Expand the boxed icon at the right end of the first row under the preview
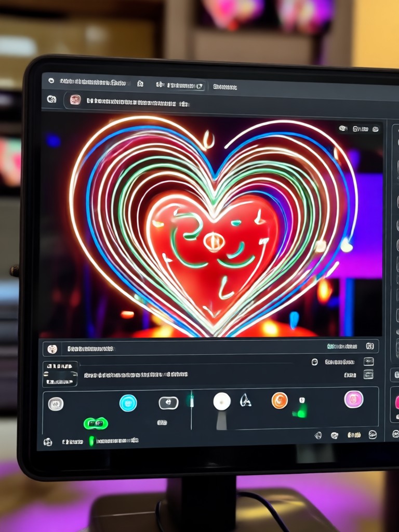The width and height of the screenshot is (399, 532). [x=370, y=346]
